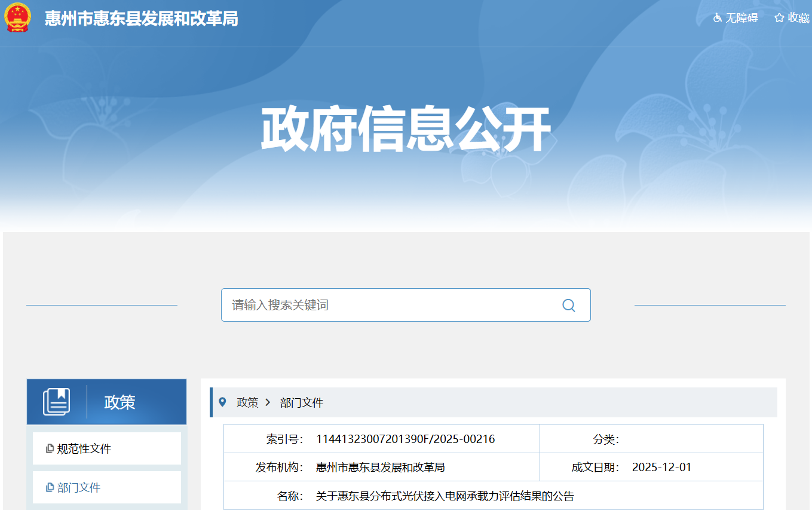Click the book icon in the 政策 panel header
The image size is (812, 510).
[56, 401]
